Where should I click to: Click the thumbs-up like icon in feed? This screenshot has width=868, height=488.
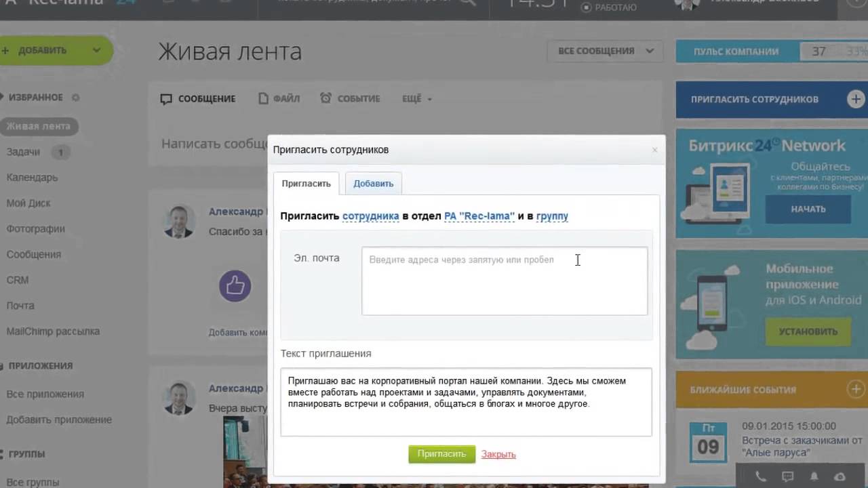235,286
